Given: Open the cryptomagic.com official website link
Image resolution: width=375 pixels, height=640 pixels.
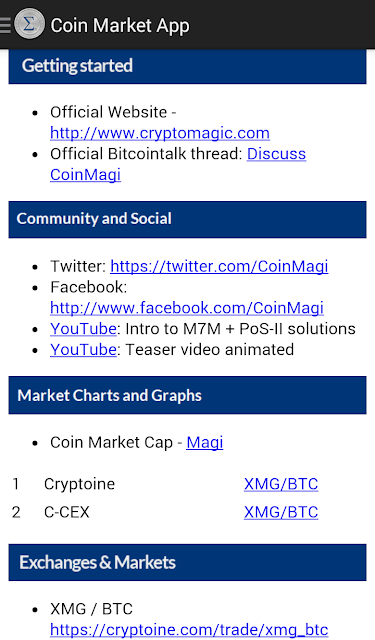Looking at the screenshot, I should (x=160, y=133).
